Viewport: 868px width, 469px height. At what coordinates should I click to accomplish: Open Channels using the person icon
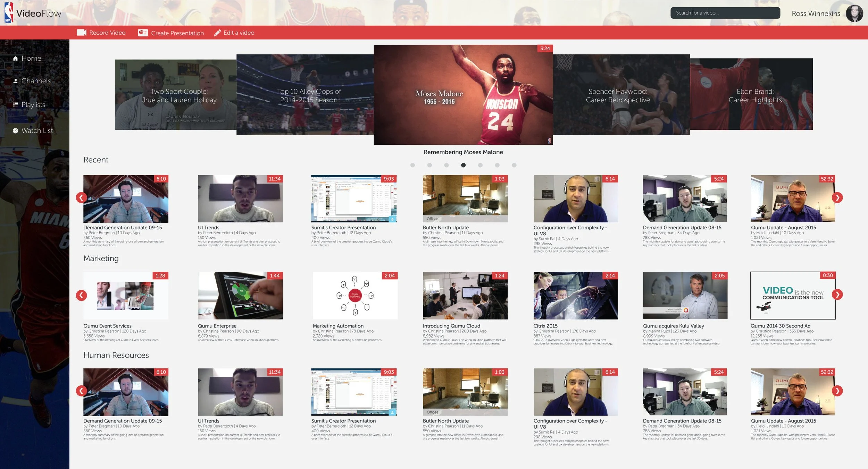click(x=15, y=80)
